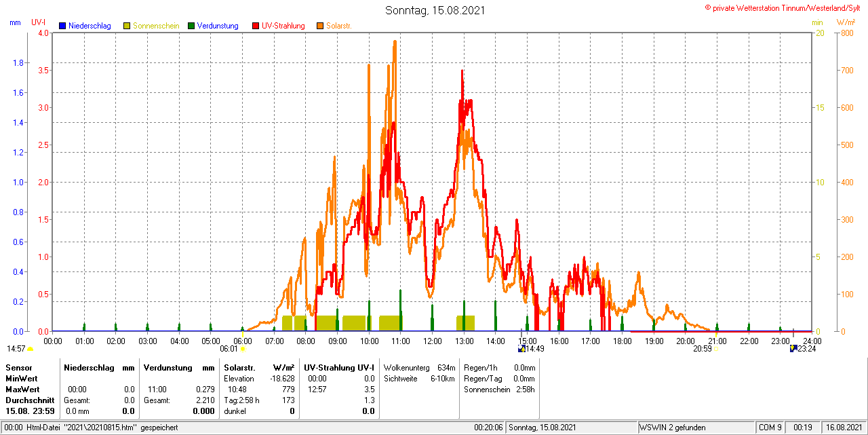Click Sonntag, 15.08.2021 in the status bar
Image resolution: width=868 pixels, height=435 pixels.
pos(542,428)
